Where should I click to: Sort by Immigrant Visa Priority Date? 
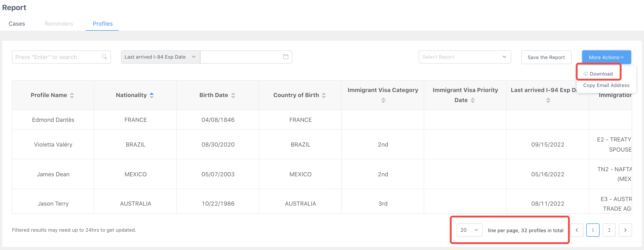472,100
